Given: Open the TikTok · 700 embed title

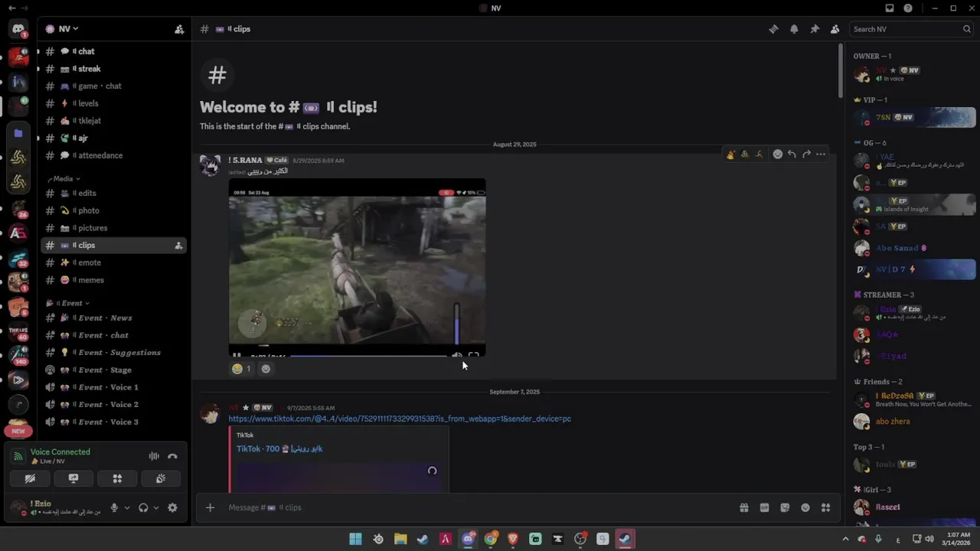Looking at the screenshot, I should (x=279, y=449).
